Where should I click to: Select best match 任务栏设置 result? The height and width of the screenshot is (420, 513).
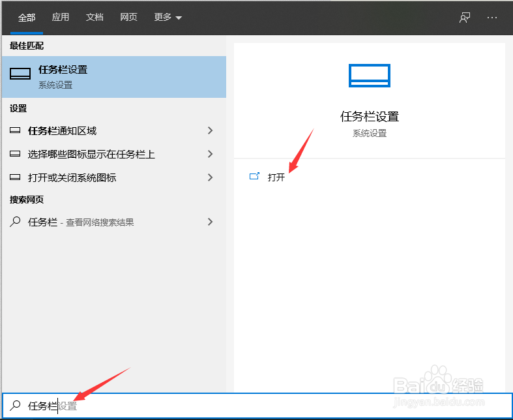[114, 77]
